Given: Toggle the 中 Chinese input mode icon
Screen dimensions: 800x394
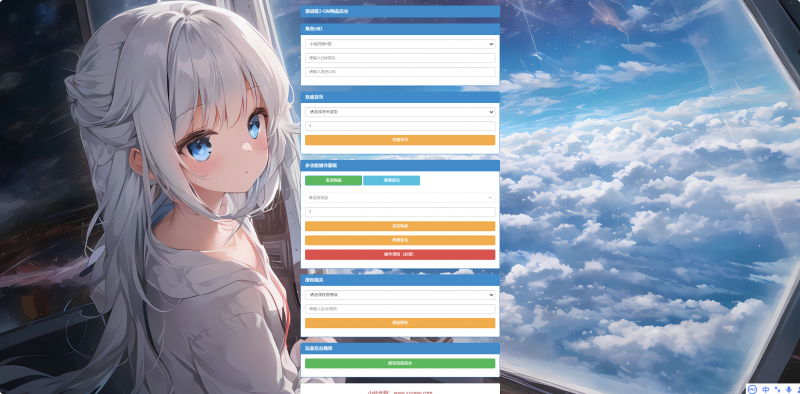Looking at the screenshot, I should click(766, 389).
